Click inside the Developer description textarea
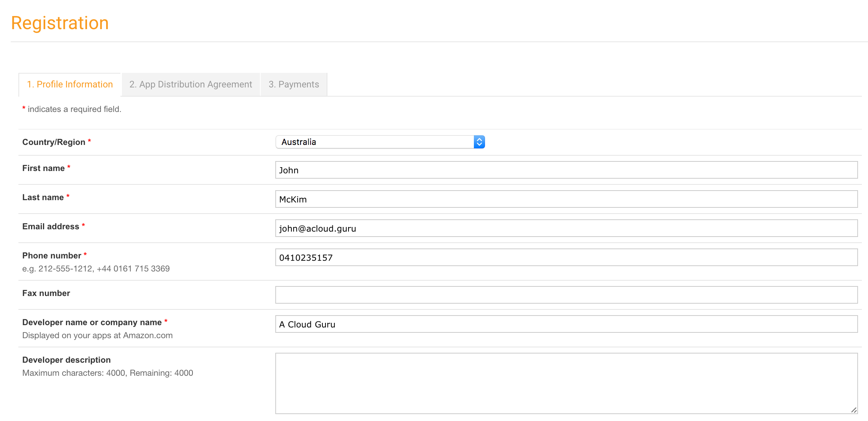 click(566, 383)
